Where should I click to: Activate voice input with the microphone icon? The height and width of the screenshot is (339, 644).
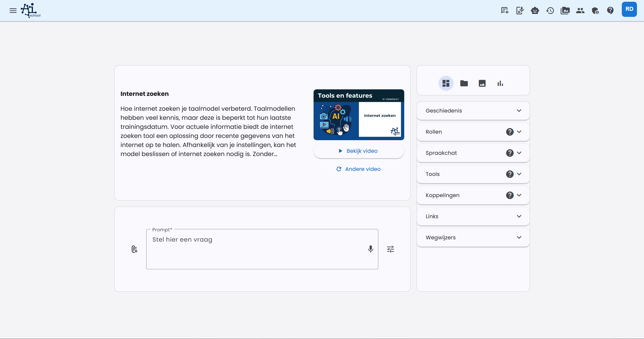tap(370, 249)
